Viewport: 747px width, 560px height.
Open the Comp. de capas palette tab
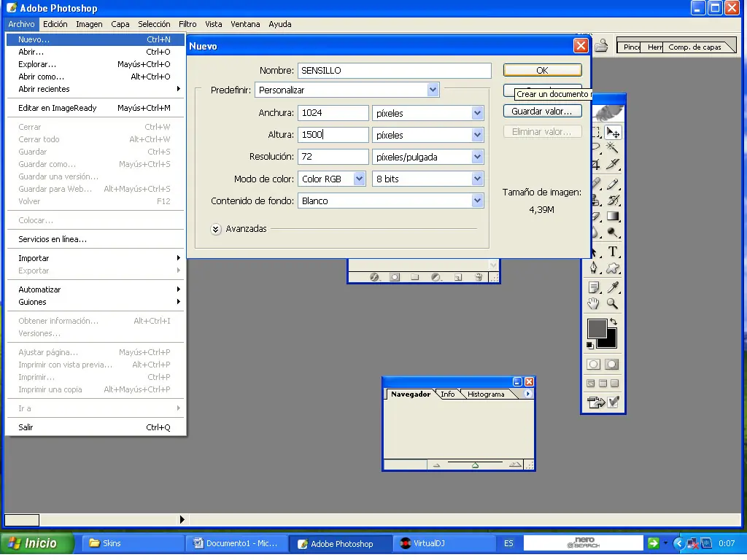pyautogui.click(x=694, y=47)
